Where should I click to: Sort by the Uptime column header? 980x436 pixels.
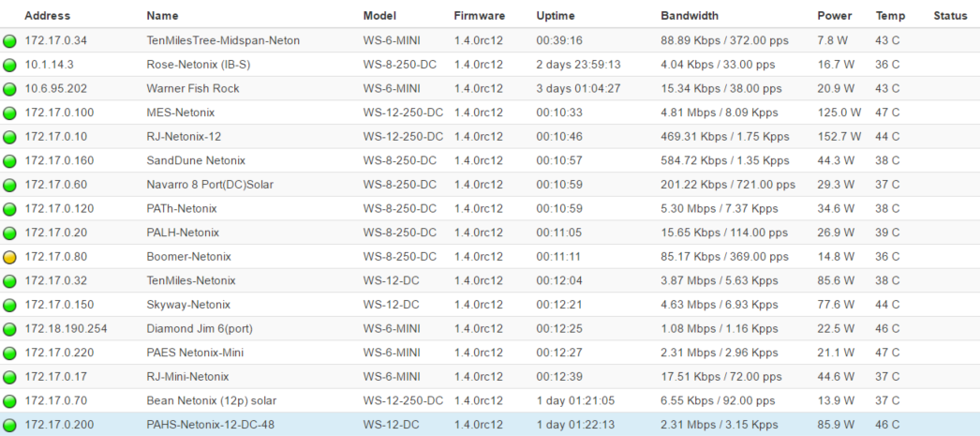556,16
